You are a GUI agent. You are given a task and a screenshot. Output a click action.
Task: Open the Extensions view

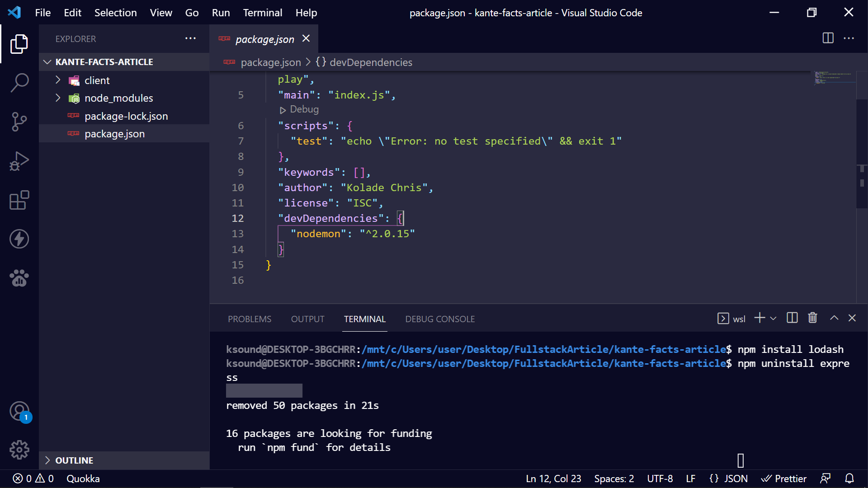click(x=19, y=200)
